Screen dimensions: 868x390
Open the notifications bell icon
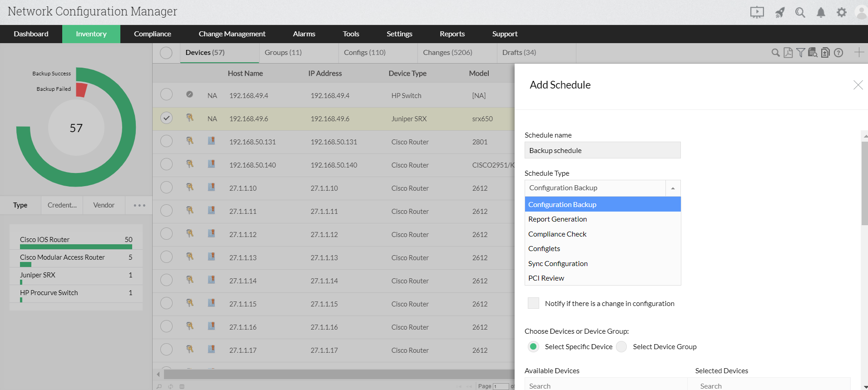tap(821, 12)
